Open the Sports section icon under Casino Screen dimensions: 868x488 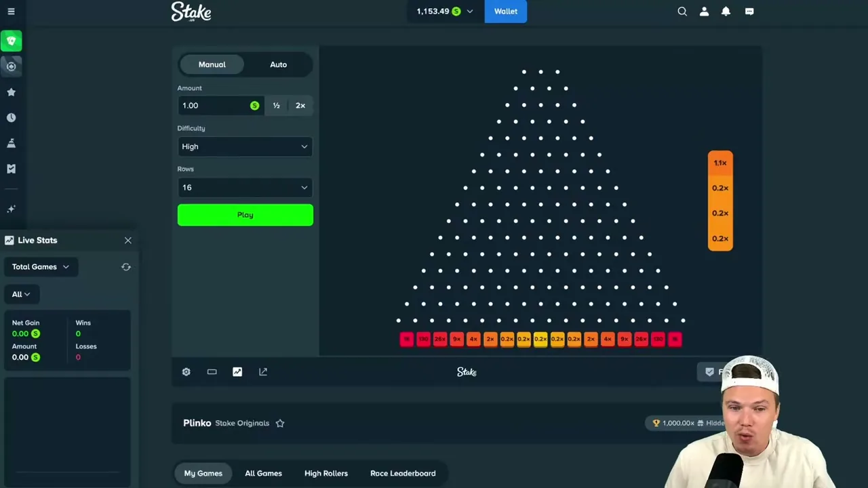coord(11,66)
